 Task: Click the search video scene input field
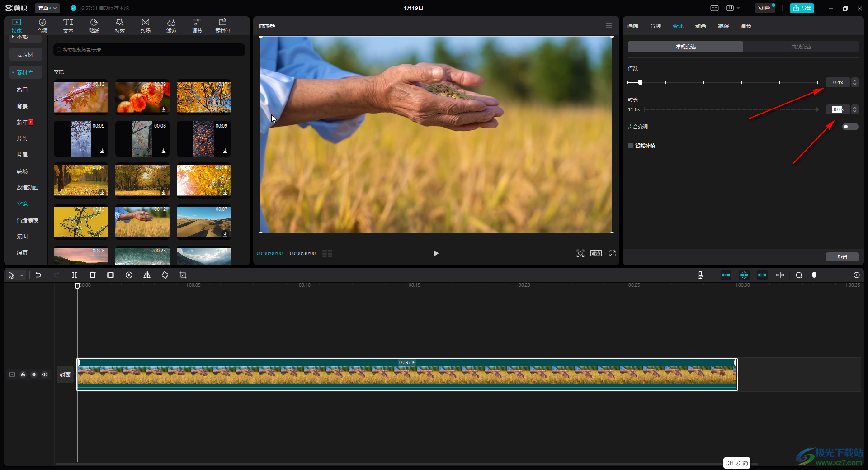(149, 50)
